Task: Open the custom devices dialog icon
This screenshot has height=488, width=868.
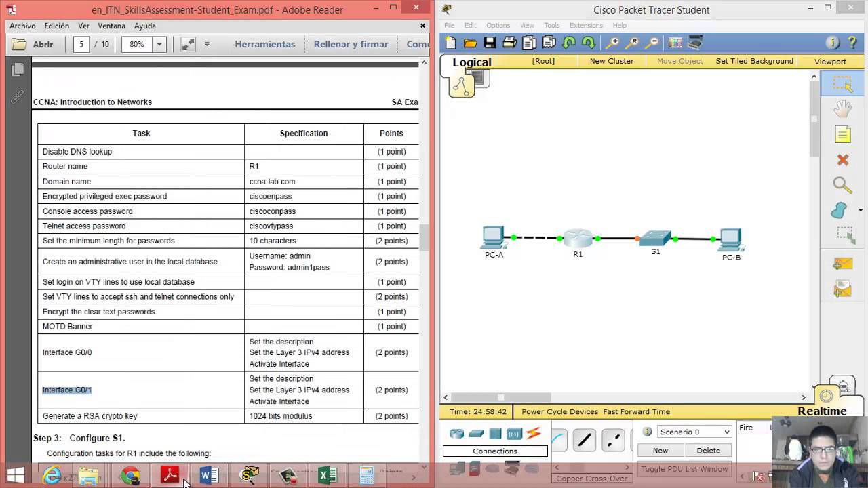Action: 694,43
